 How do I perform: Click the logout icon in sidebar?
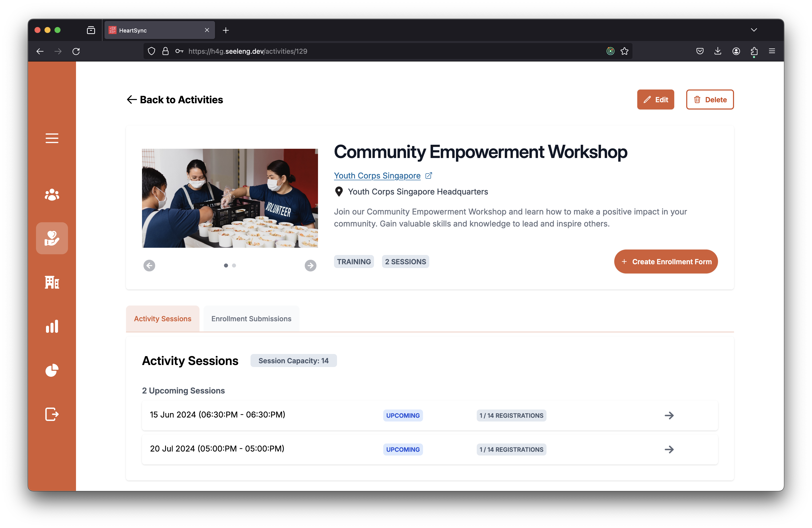[x=52, y=414]
